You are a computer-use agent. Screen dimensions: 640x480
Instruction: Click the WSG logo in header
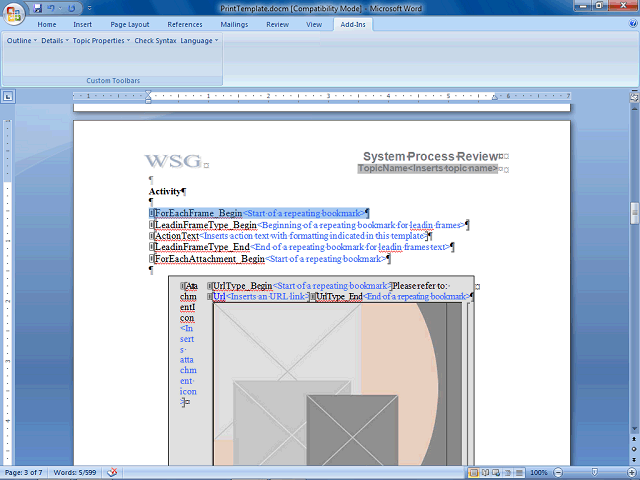173,161
